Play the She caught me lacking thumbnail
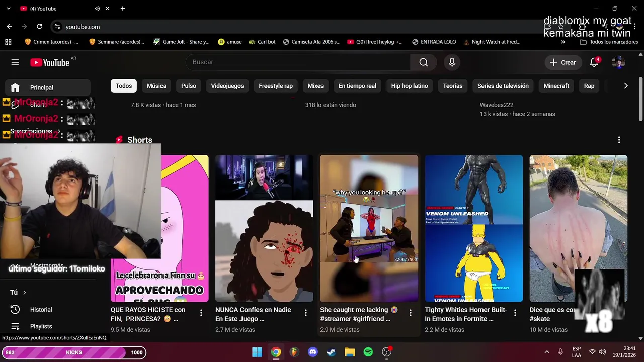This screenshot has width=644, height=362. (369, 228)
